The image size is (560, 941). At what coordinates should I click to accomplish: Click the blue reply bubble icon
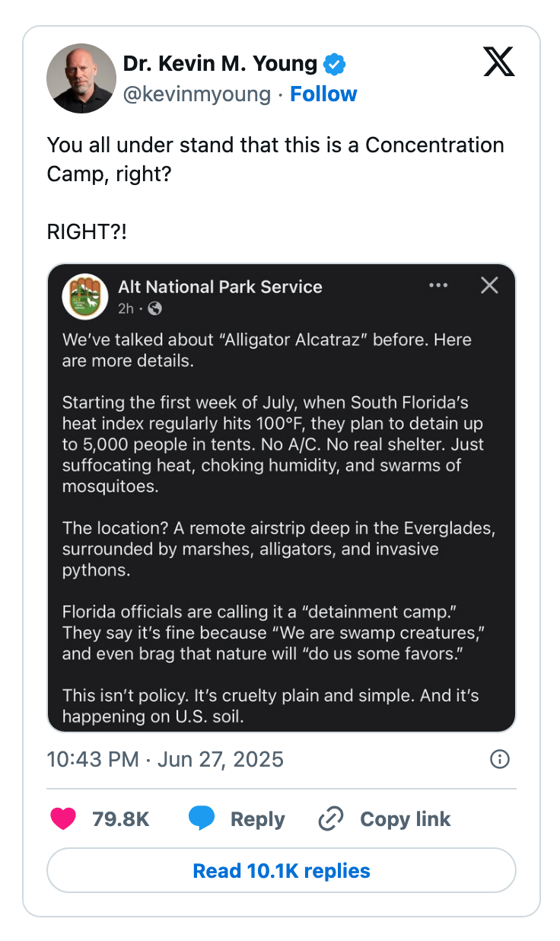pos(202,819)
